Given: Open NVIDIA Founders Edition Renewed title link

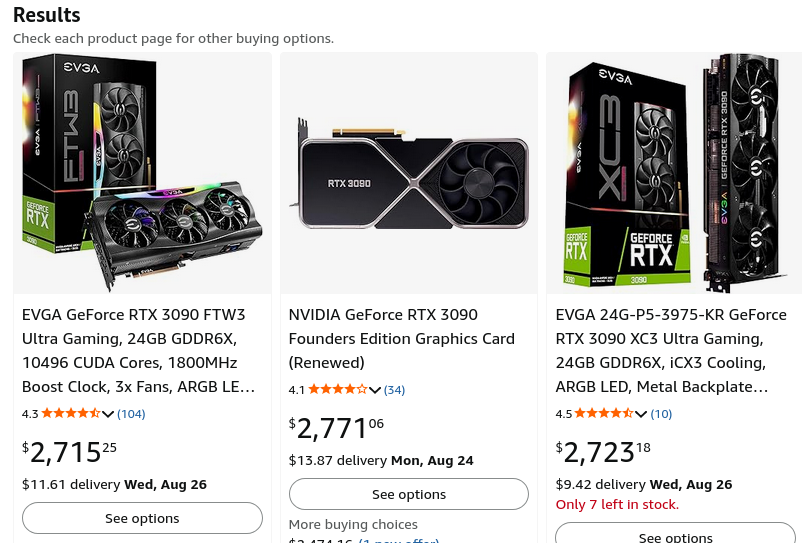Looking at the screenshot, I should [x=402, y=338].
